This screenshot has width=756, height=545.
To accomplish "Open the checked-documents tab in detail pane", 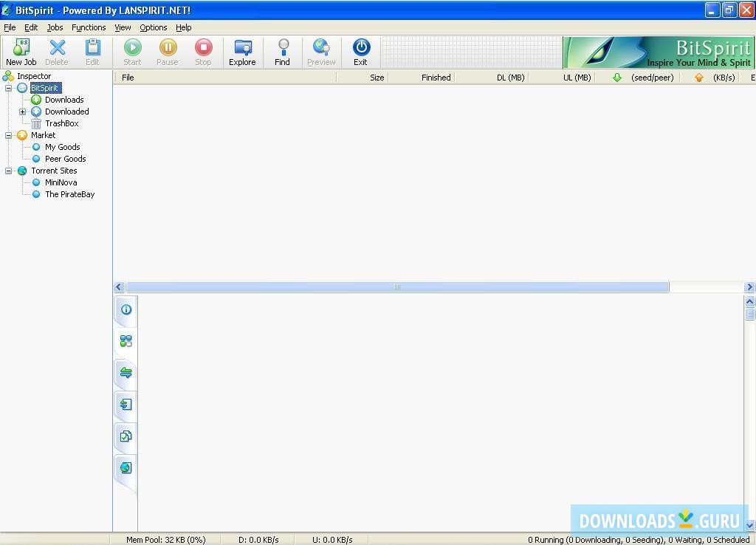I will tap(126, 436).
